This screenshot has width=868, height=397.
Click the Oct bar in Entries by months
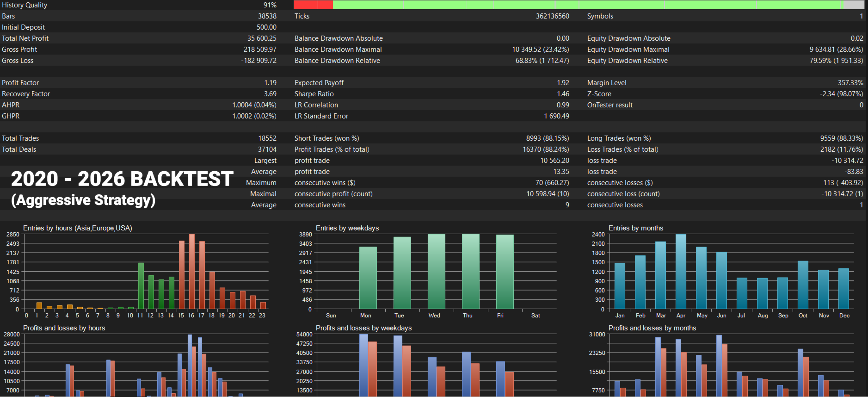[x=803, y=285]
